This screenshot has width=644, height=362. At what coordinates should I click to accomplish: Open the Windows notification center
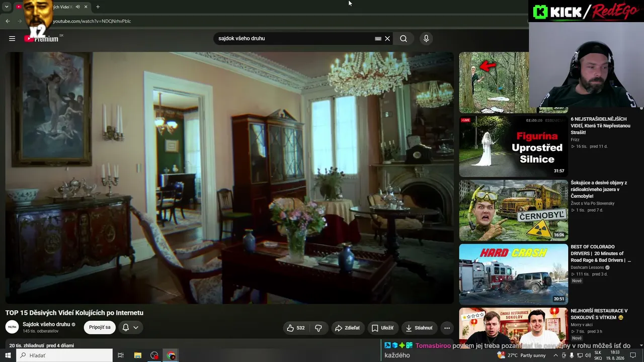633,355
